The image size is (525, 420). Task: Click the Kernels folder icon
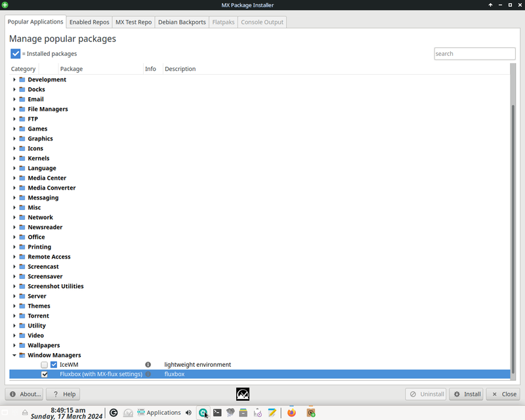click(22, 158)
